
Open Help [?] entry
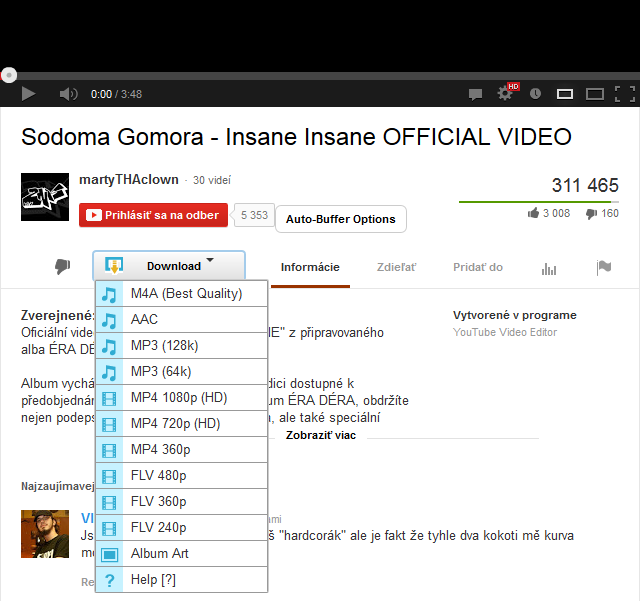pos(182,580)
